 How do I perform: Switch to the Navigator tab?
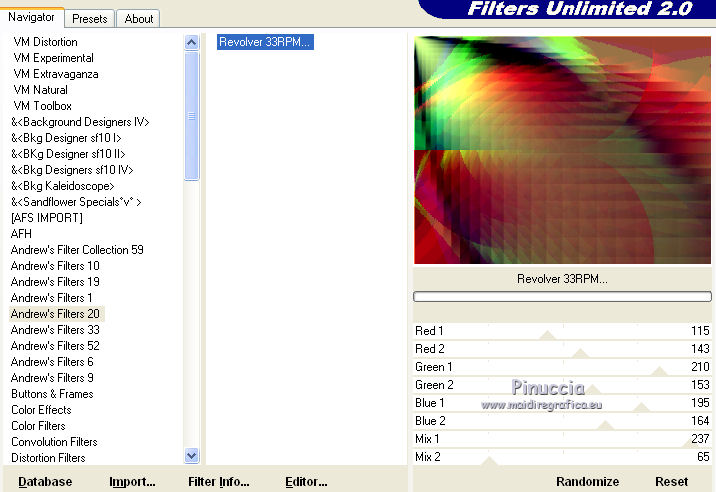point(32,17)
